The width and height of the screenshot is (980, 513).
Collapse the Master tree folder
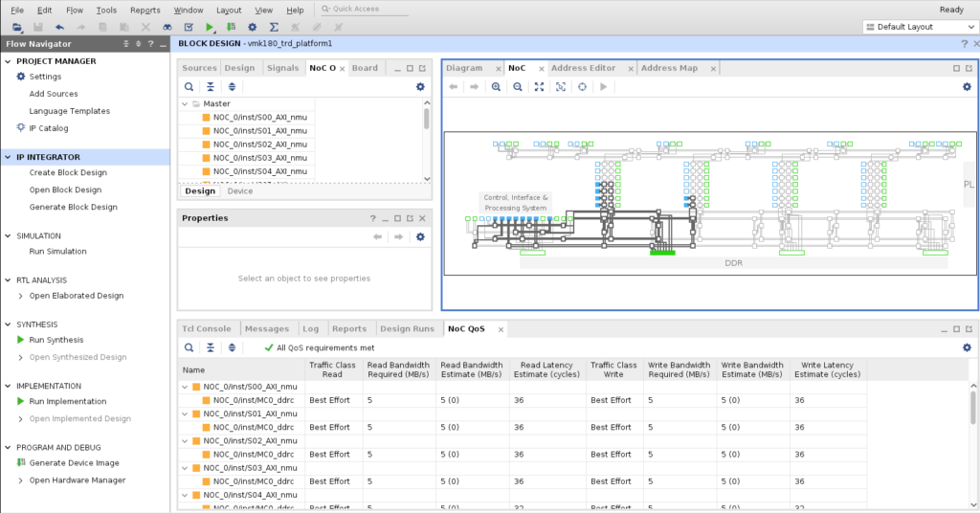(185, 103)
